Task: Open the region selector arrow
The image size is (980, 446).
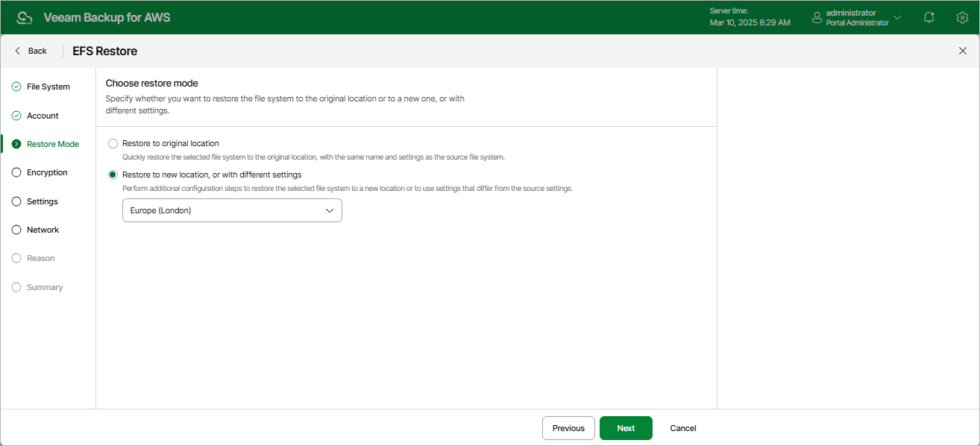Action: point(329,210)
